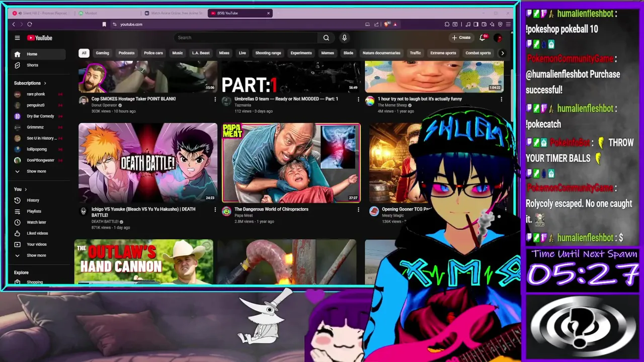Click Papa Meat channel avatar
The width and height of the screenshot is (644, 362).
(x=226, y=211)
